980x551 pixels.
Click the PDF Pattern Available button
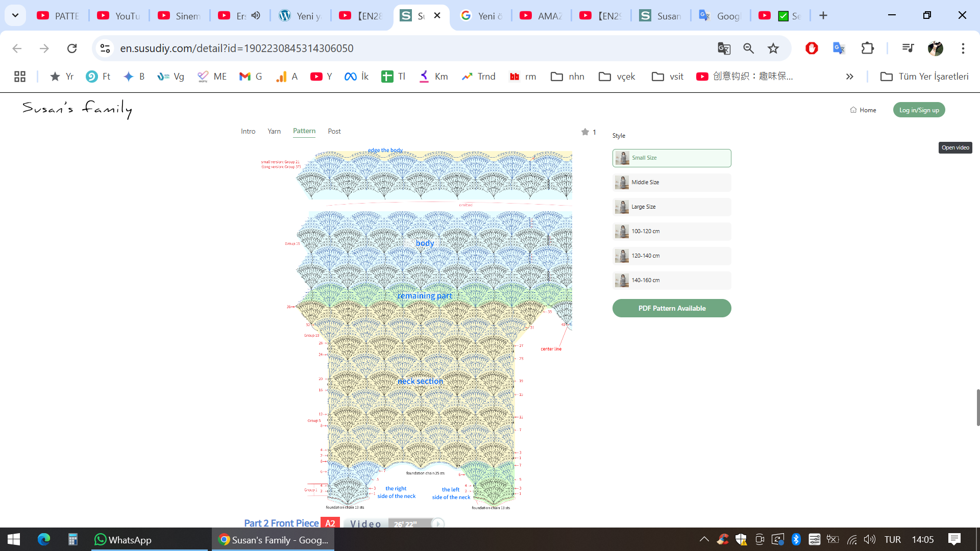click(672, 308)
